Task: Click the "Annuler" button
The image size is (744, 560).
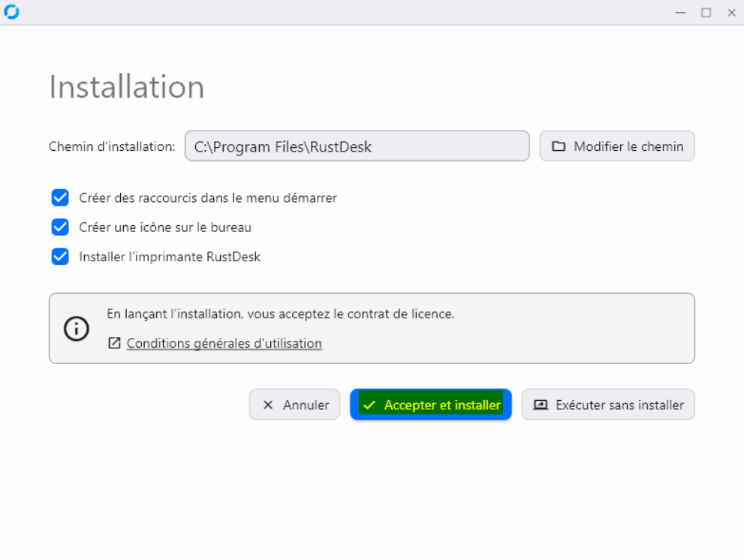Action: point(294,405)
